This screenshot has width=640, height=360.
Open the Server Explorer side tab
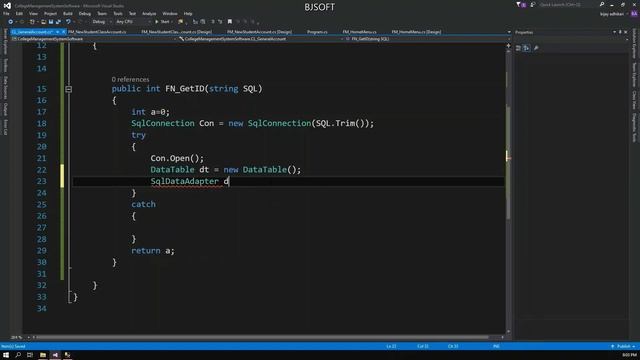click(5, 41)
